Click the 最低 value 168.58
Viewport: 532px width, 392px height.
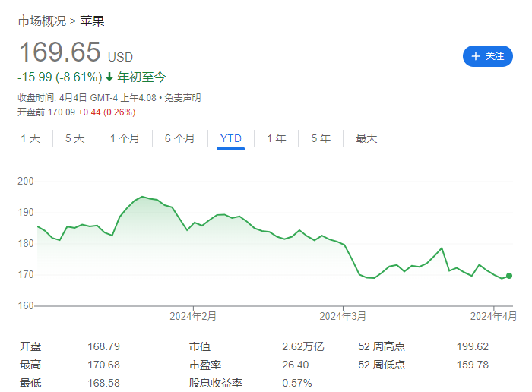click(104, 383)
